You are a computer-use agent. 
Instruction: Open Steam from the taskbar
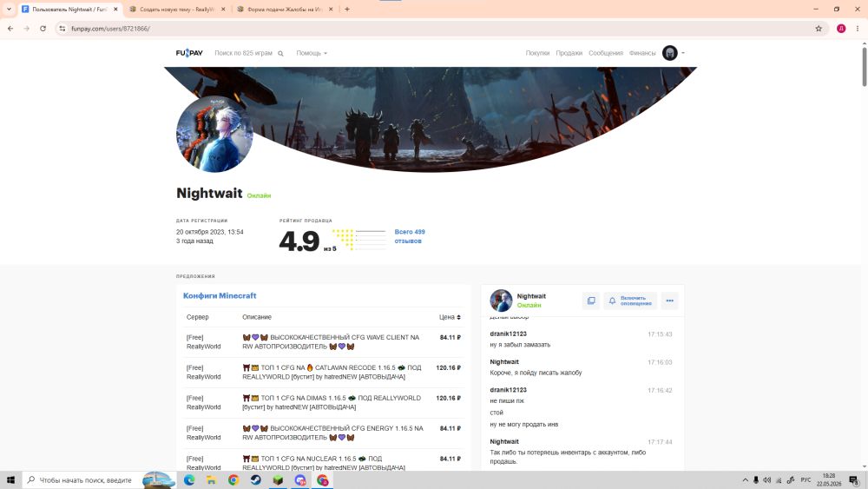[256, 480]
